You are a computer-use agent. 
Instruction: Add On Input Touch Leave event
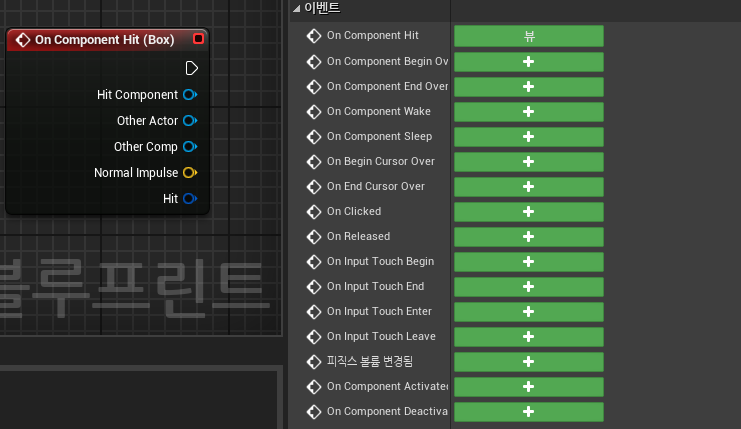point(529,337)
